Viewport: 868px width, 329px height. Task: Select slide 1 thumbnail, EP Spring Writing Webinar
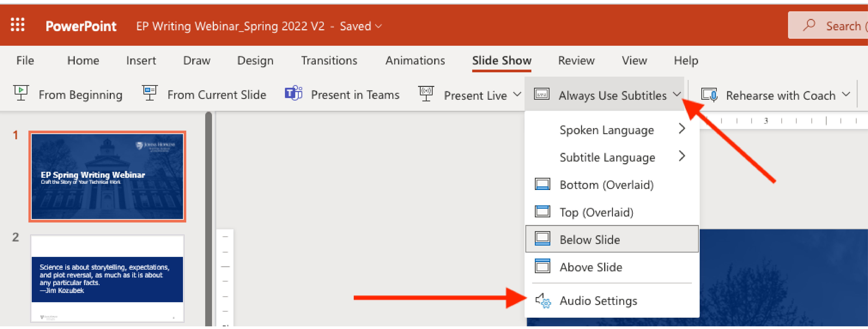(107, 176)
